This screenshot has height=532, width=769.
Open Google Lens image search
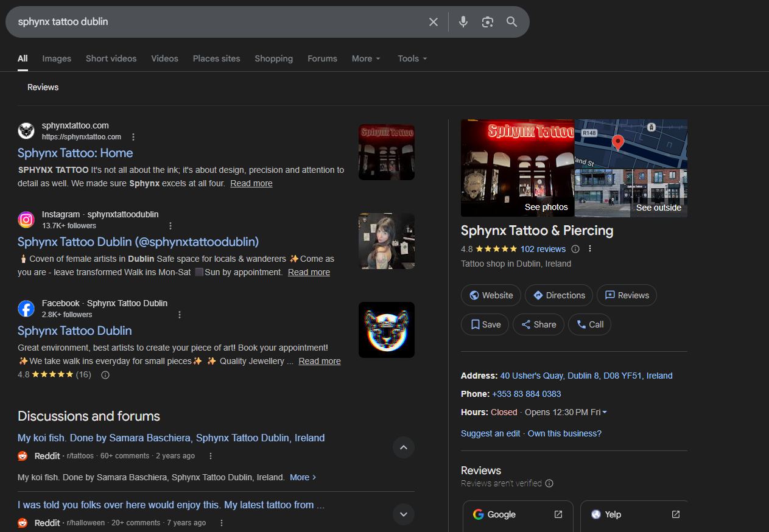tap(487, 21)
